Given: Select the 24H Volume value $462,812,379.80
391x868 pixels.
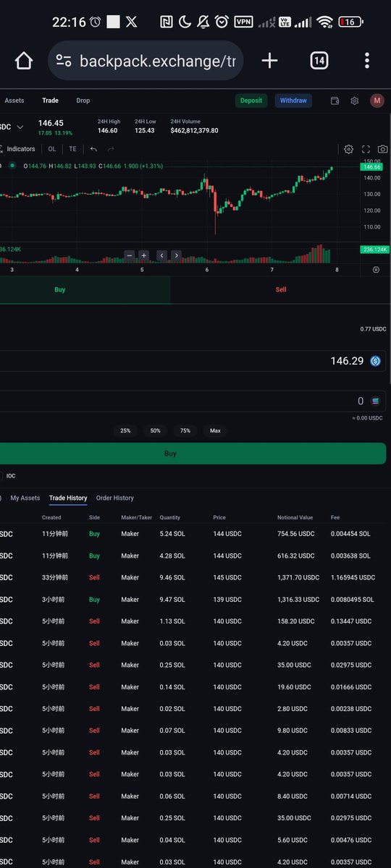Looking at the screenshot, I should coord(194,131).
